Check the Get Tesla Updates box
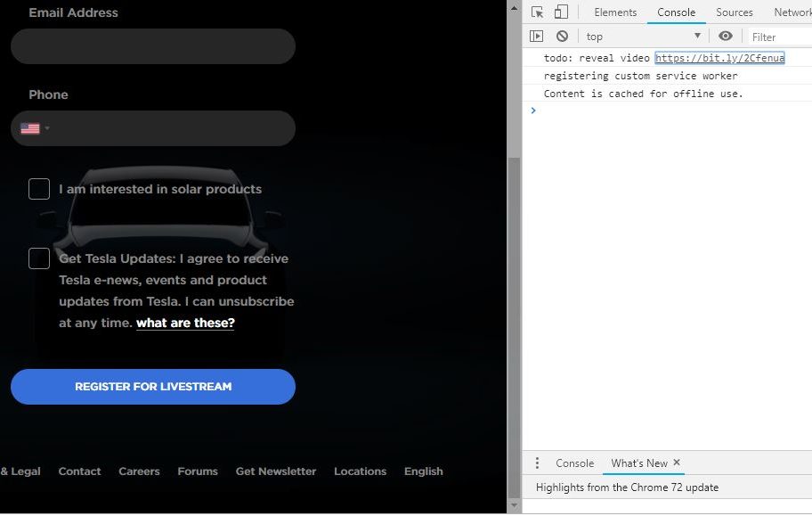812x516 pixels. pos(39,258)
